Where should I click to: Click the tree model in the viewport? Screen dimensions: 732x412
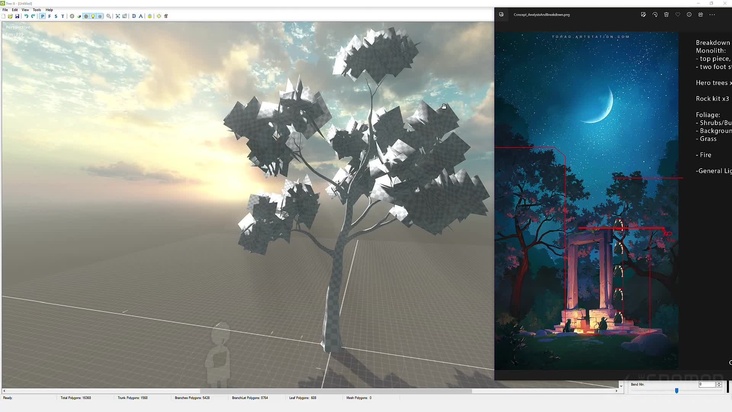(355, 187)
